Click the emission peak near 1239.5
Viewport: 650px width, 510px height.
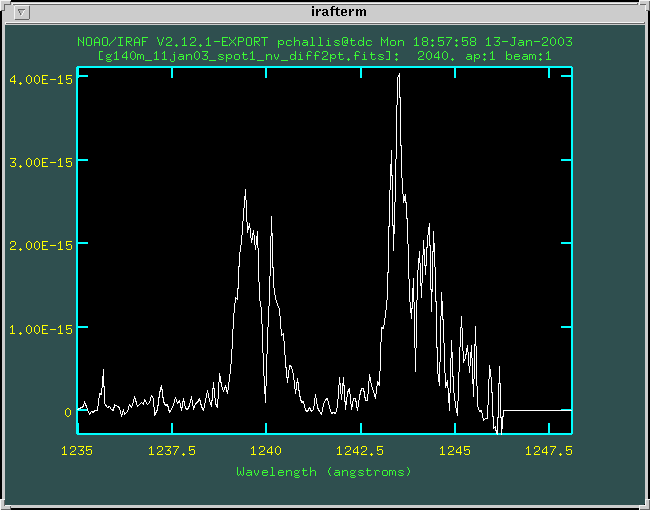pos(245,192)
